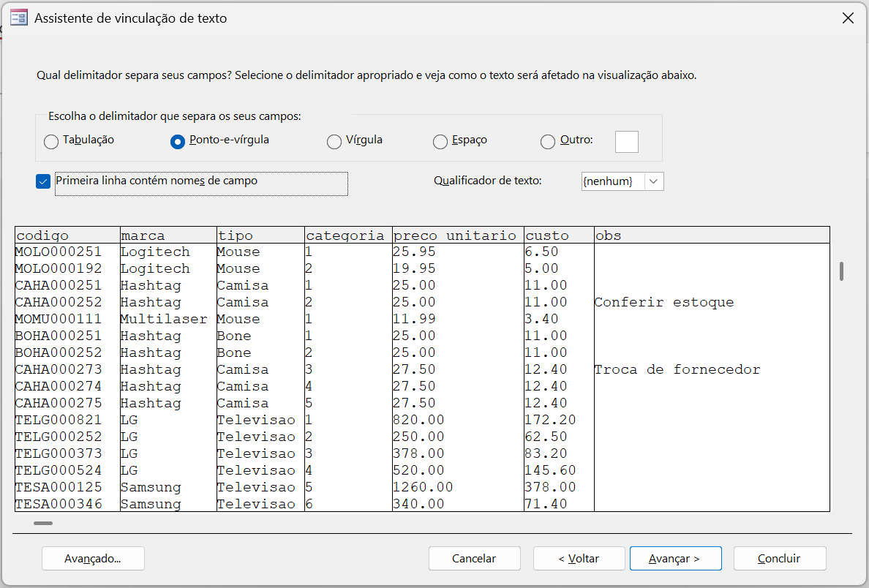Uncheck Primeira linha contém nomes de campo
Screen dimensions: 869x588
click(43, 181)
